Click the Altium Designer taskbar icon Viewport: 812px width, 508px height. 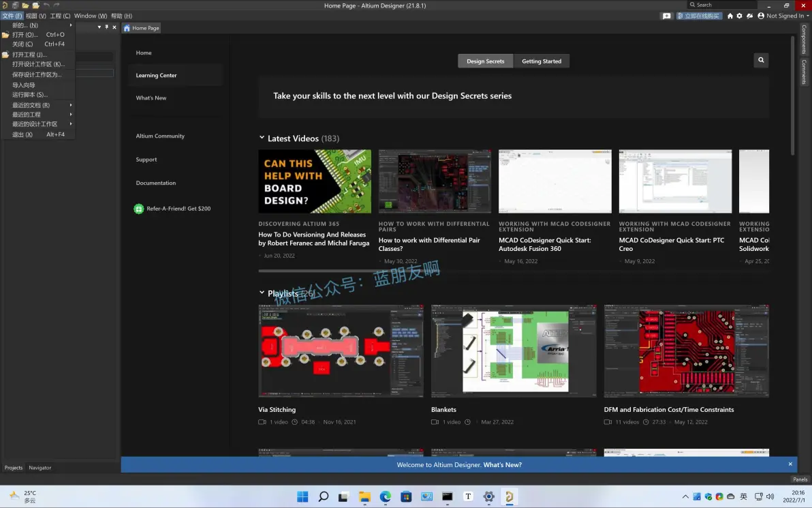tap(509, 496)
